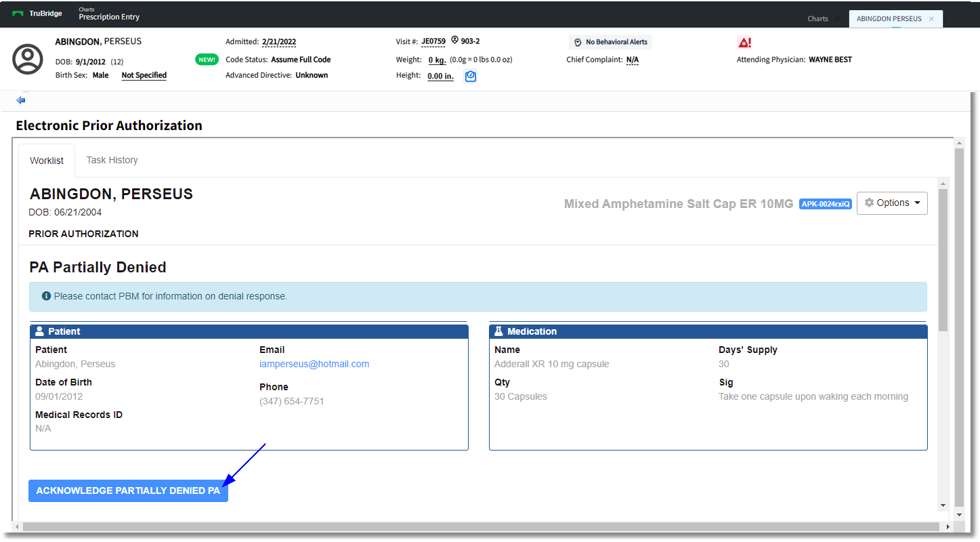Open the Options dropdown
This screenshot has height=542, width=980.
892,203
